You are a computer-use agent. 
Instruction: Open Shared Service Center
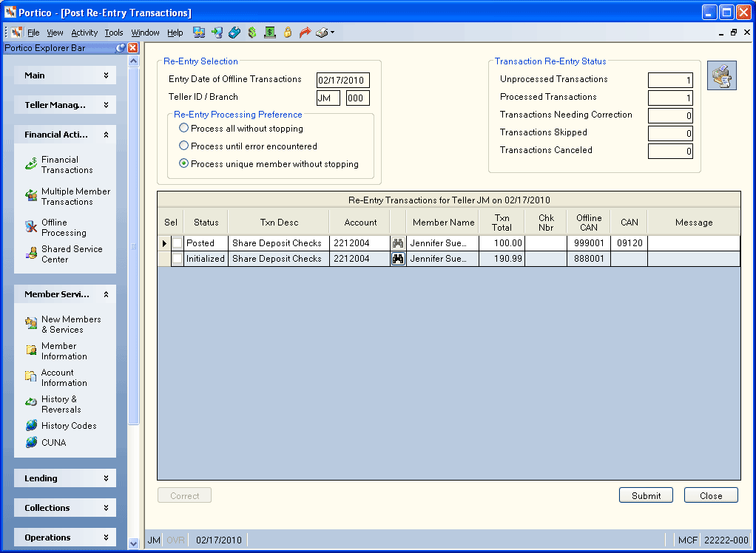click(x=64, y=254)
